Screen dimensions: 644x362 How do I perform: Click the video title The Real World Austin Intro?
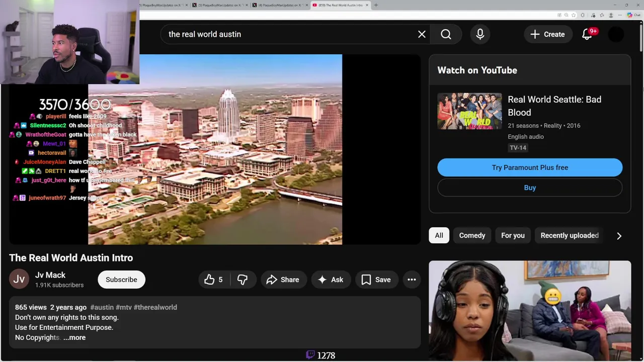pyautogui.click(x=71, y=258)
